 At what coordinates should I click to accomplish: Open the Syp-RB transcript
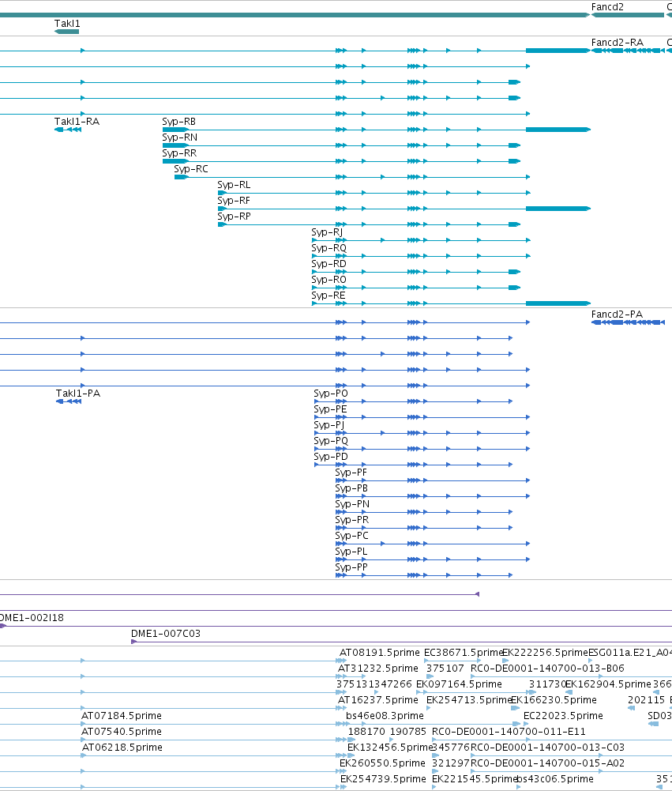click(178, 122)
